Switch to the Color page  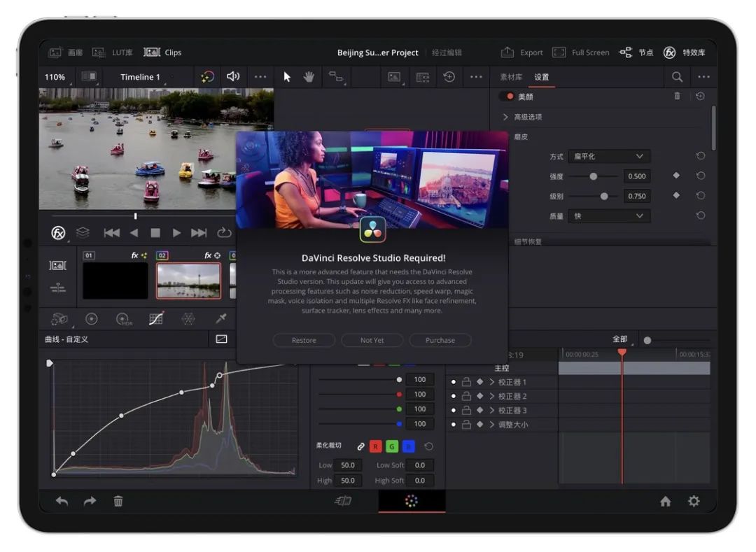pos(412,502)
